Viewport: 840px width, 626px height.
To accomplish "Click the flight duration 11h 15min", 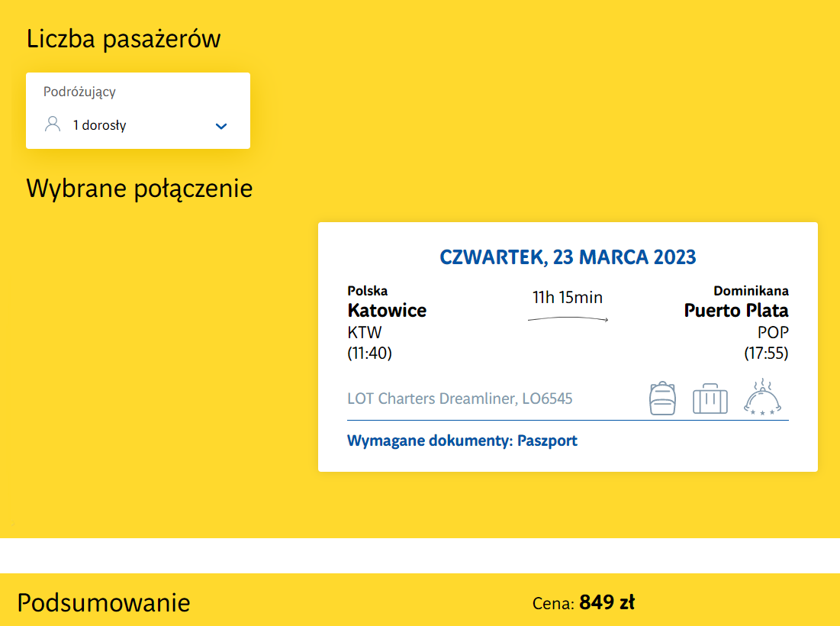I will 568,297.
